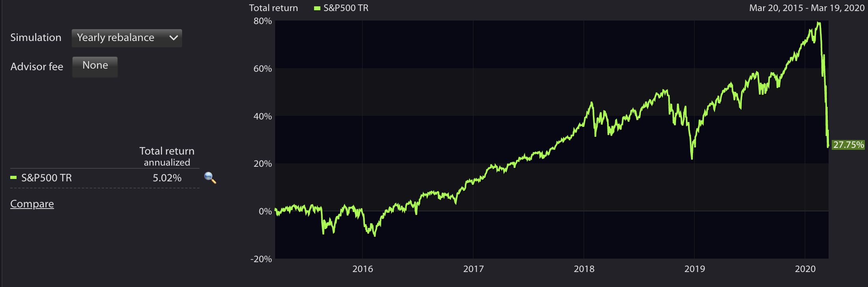The image size is (868, 287).
Task: Click the 2017 label on the time axis
Action: point(473,269)
